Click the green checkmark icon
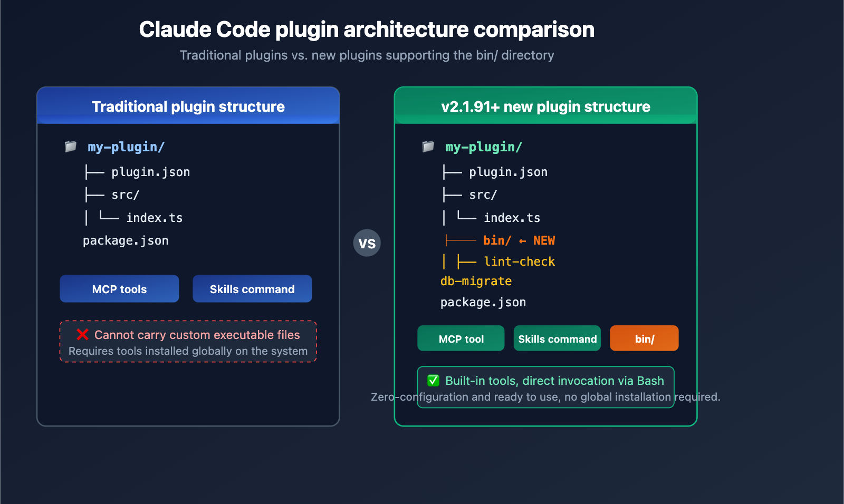This screenshot has height=504, width=844. click(433, 381)
